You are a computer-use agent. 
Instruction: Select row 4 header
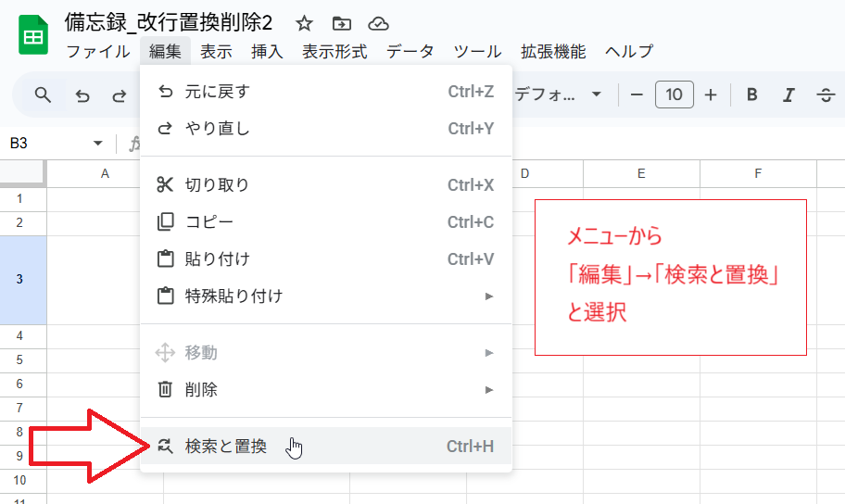23,336
